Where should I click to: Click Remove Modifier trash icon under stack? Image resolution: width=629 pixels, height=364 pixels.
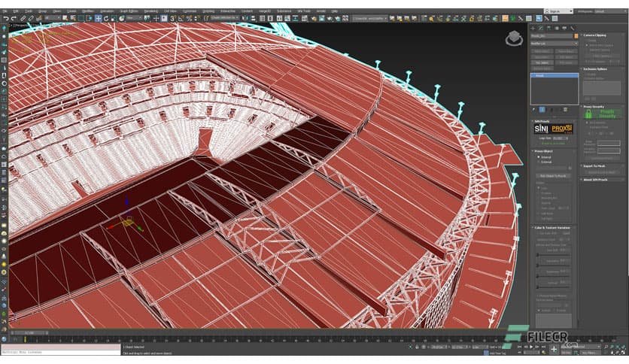point(565,110)
